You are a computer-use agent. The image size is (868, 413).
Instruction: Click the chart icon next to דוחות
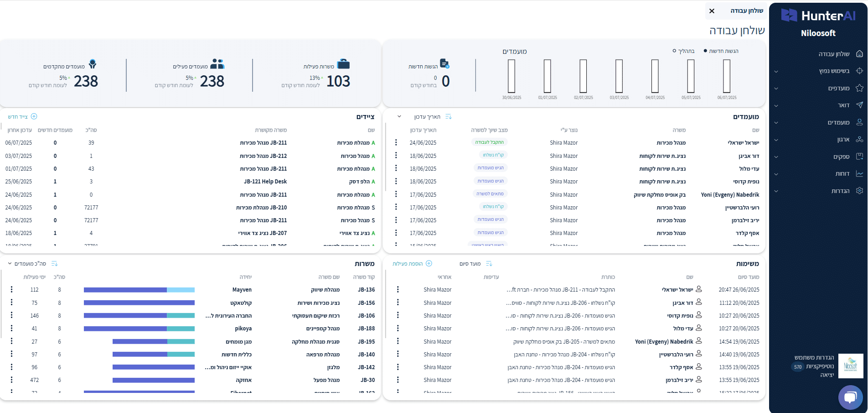coord(859,173)
